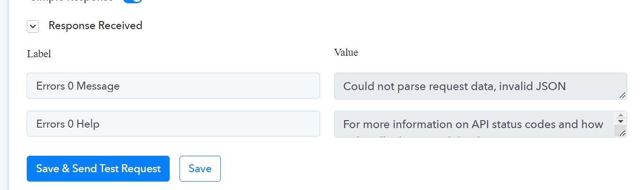Click the outlined Save button
Viewport: 644px width, 190px height.
(200, 168)
